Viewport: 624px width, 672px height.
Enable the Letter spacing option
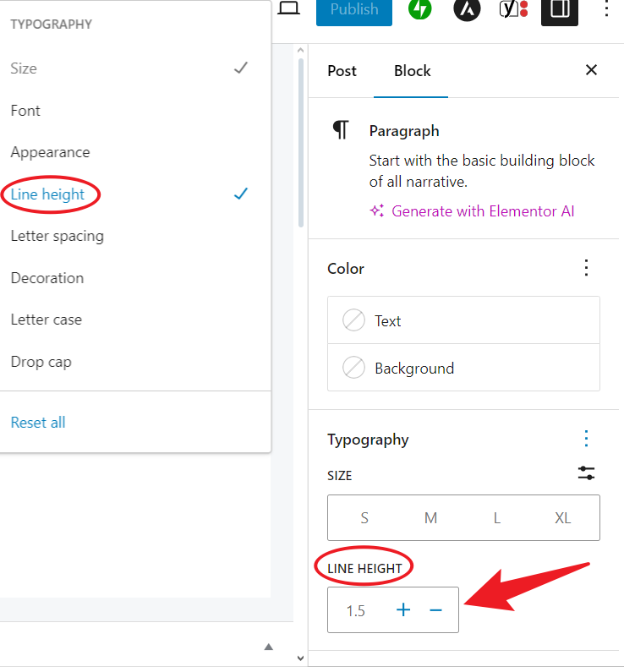[57, 236]
